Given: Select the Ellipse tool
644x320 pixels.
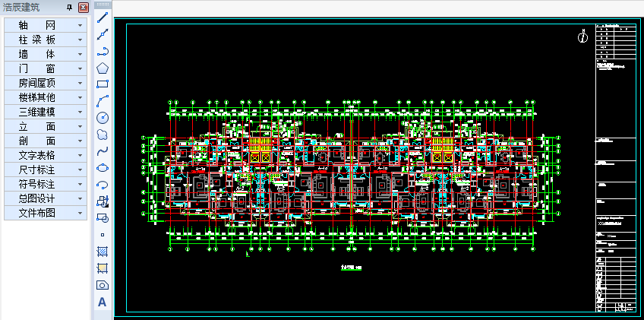Looking at the screenshot, I should coord(103,168).
